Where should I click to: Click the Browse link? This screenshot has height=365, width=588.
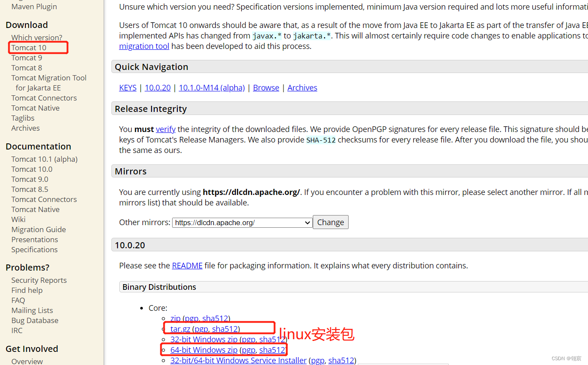click(266, 87)
